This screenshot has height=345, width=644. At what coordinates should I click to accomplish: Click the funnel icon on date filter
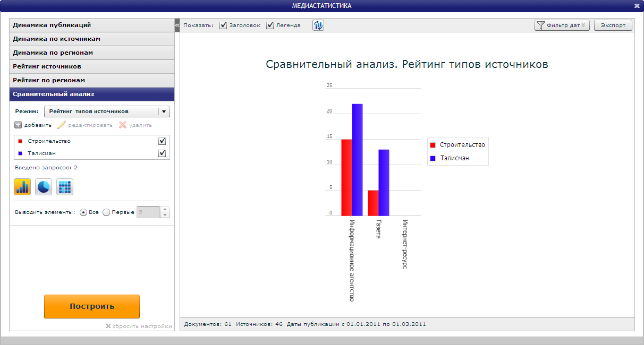(540, 25)
